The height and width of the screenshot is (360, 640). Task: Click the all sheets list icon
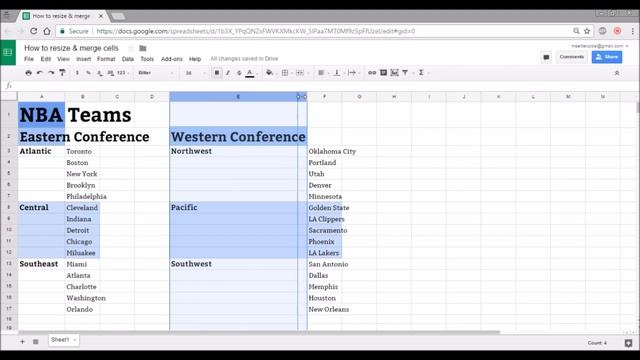(36, 341)
